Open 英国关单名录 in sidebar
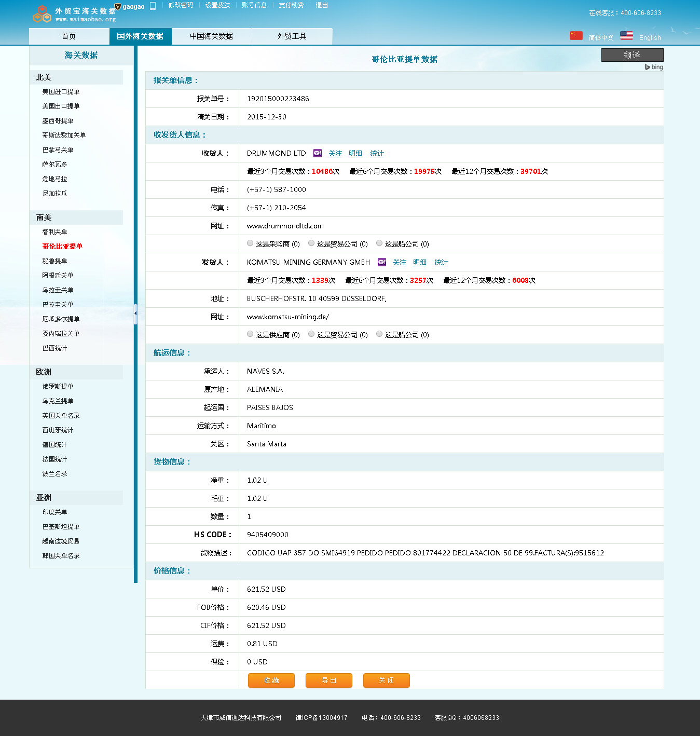The height and width of the screenshot is (736, 700). (61, 416)
